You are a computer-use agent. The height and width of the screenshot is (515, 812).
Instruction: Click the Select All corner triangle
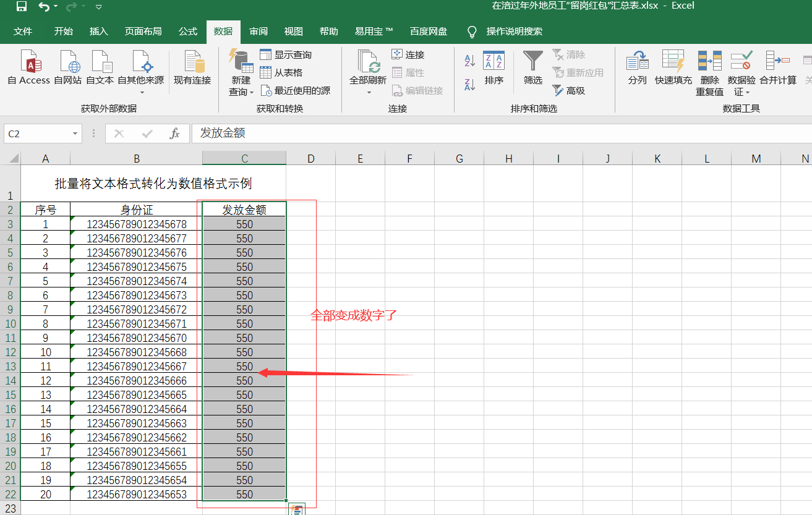coord(14,159)
